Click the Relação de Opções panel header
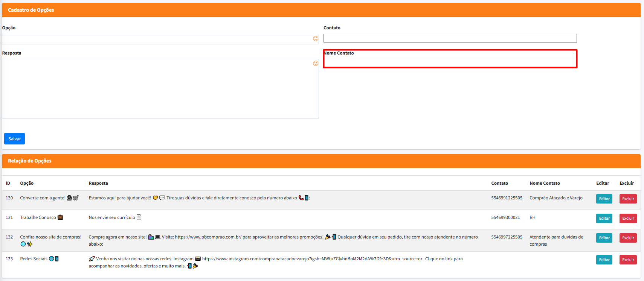This screenshot has width=644, height=281. pos(30,161)
